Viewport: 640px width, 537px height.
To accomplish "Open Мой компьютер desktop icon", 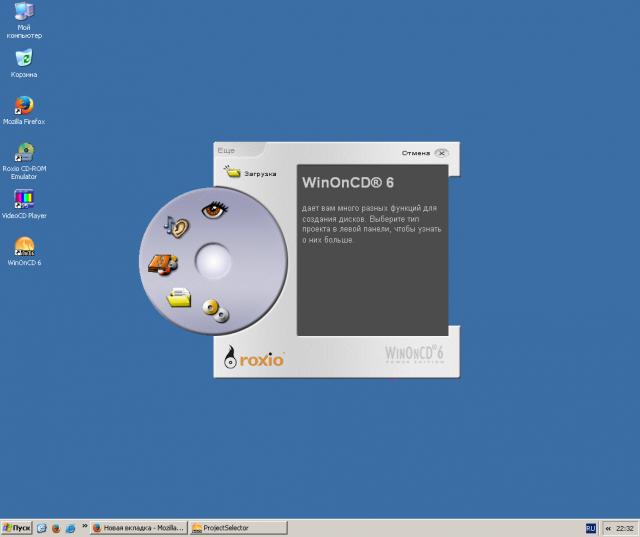I will click(x=24, y=12).
